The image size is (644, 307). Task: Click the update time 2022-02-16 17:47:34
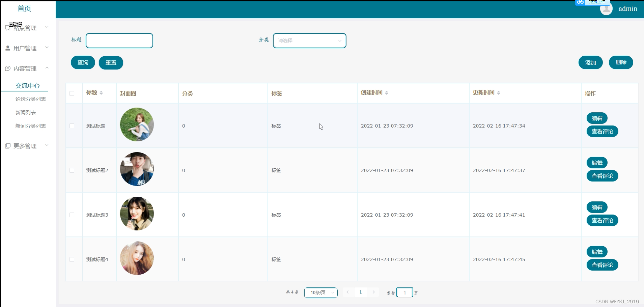click(499, 126)
